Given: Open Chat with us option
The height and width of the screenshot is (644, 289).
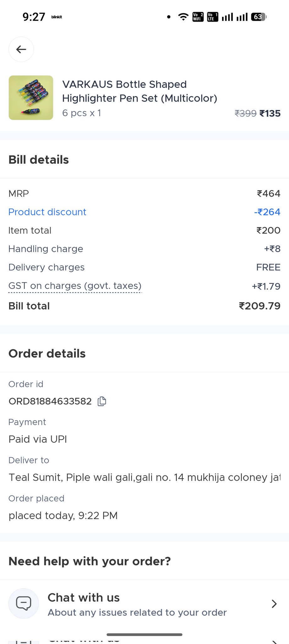Looking at the screenshot, I should [84, 598].
